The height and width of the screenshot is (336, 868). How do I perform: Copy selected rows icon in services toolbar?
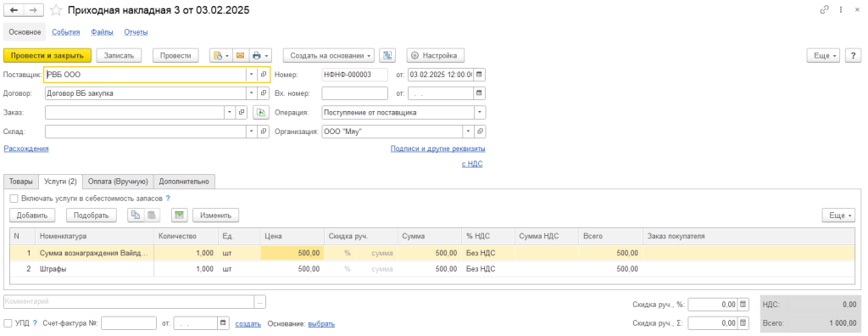point(136,215)
